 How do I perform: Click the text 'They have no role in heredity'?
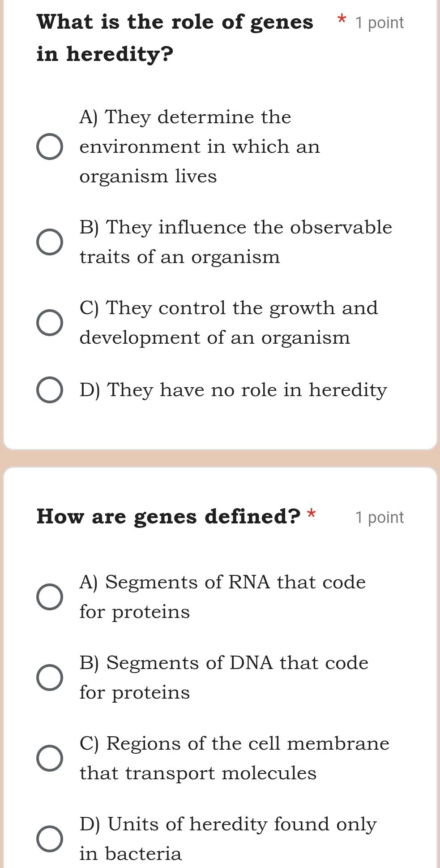click(232, 390)
